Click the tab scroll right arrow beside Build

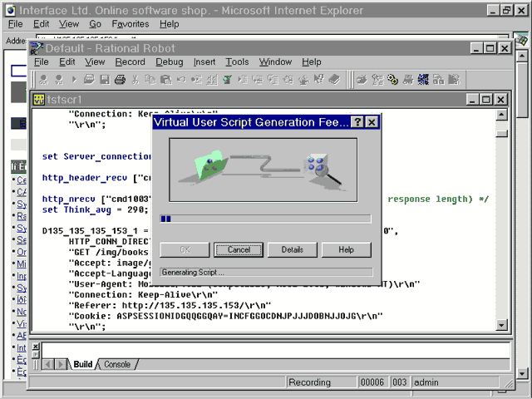[61, 364]
